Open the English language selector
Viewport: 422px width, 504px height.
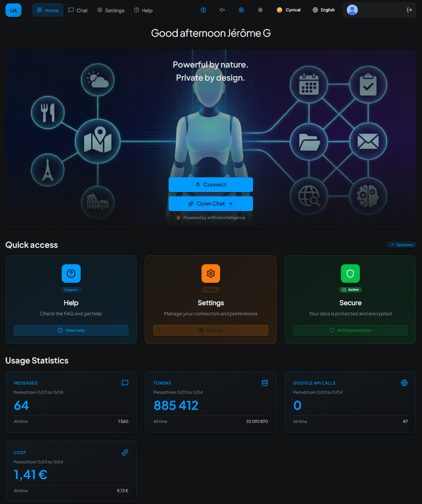coord(324,10)
